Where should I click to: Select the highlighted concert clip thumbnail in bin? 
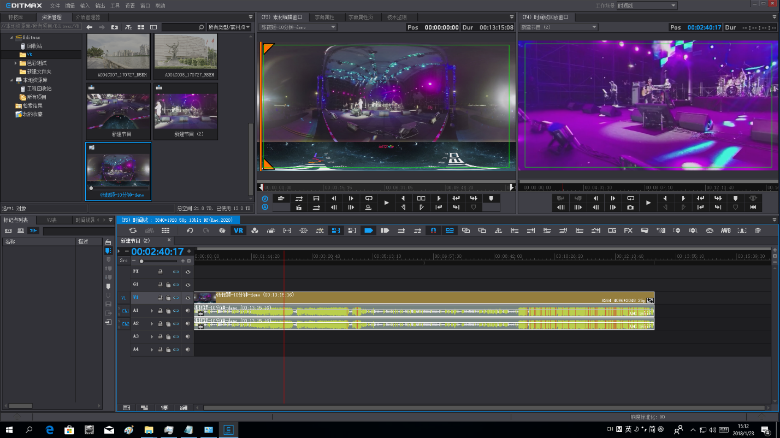point(118,169)
